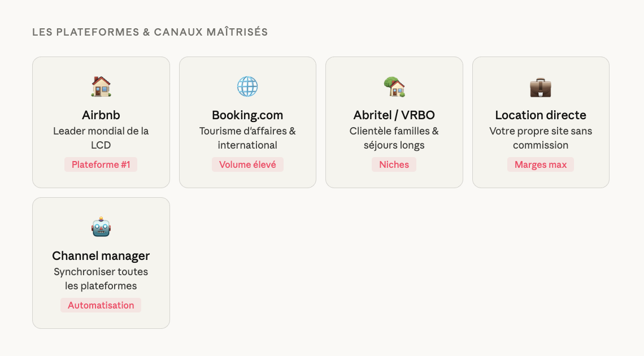
Task: Click 'Clientèle familles & séjours longs' text
Action: [394, 138]
